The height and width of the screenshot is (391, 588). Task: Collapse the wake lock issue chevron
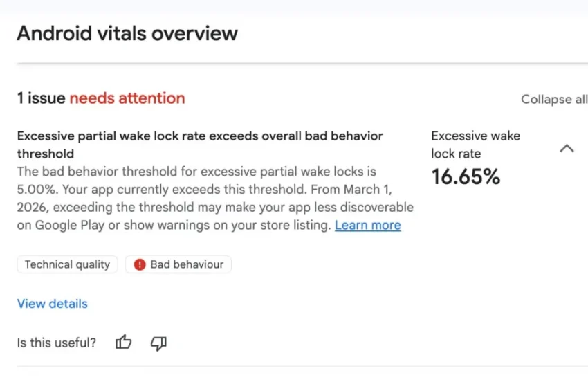567,148
